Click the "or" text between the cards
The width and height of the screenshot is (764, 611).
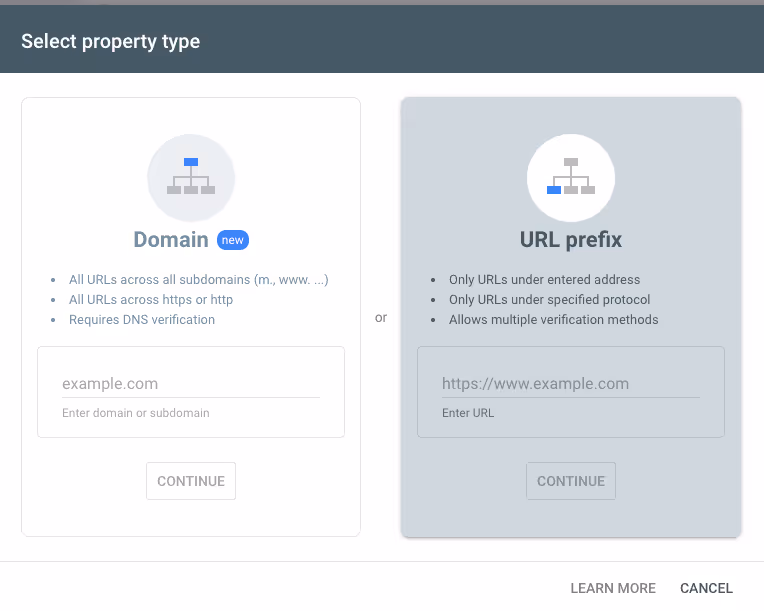click(381, 318)
